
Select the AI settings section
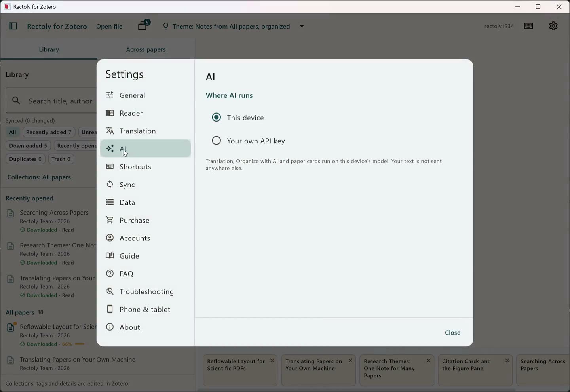145,149
